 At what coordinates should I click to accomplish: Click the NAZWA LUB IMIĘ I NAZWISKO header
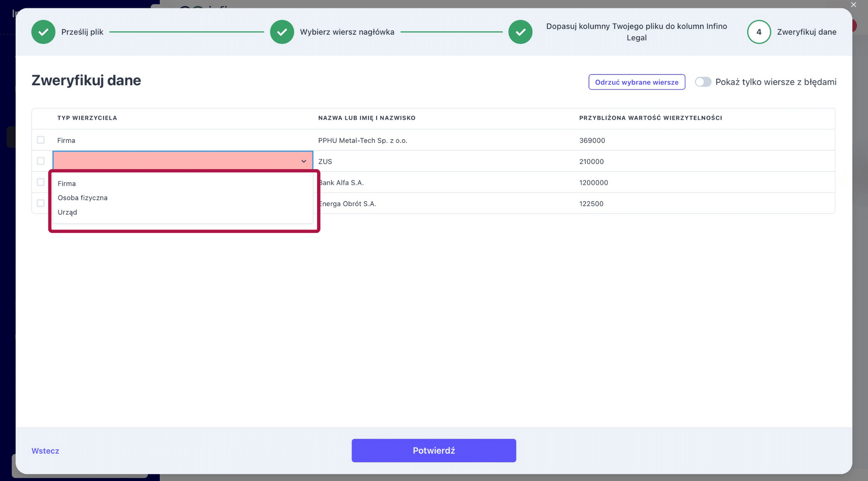click(367, 118)
